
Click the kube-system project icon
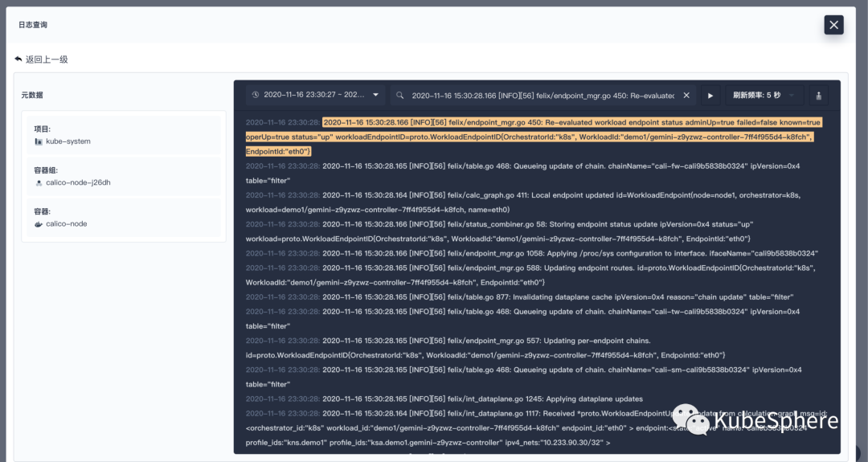point(39,141)
